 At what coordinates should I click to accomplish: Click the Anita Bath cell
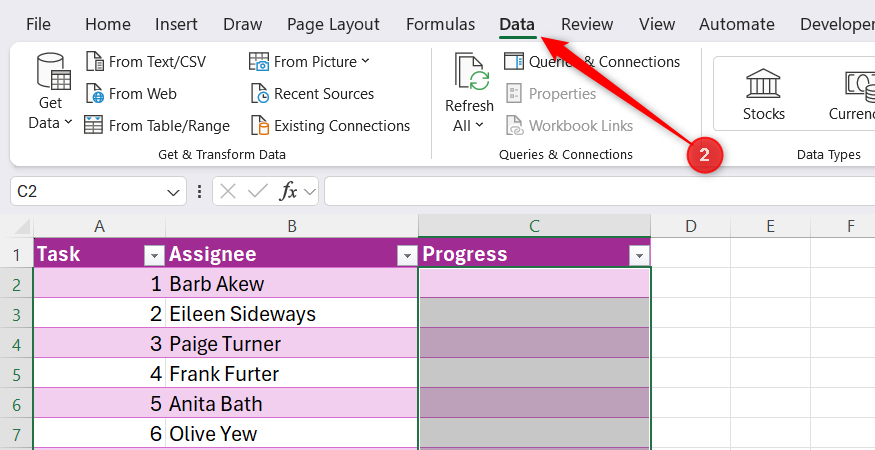pos(292,404)
